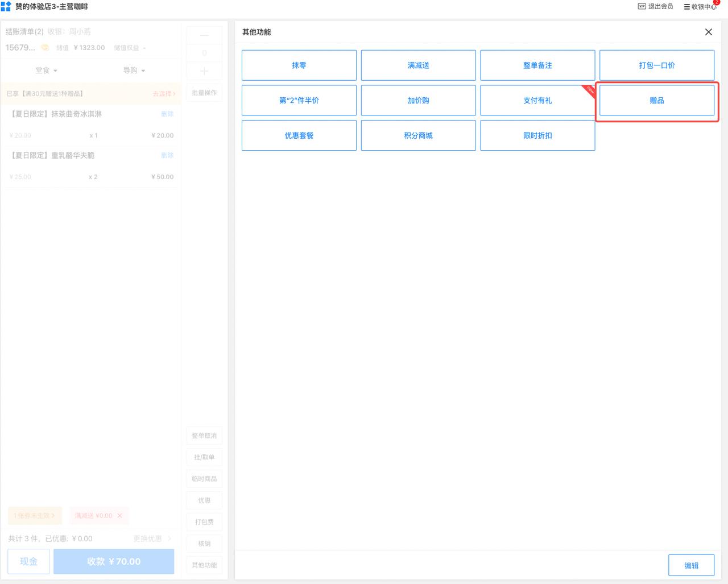Expand the 导购 dropdown
This screenshot has width=728, height=584.
134,71
